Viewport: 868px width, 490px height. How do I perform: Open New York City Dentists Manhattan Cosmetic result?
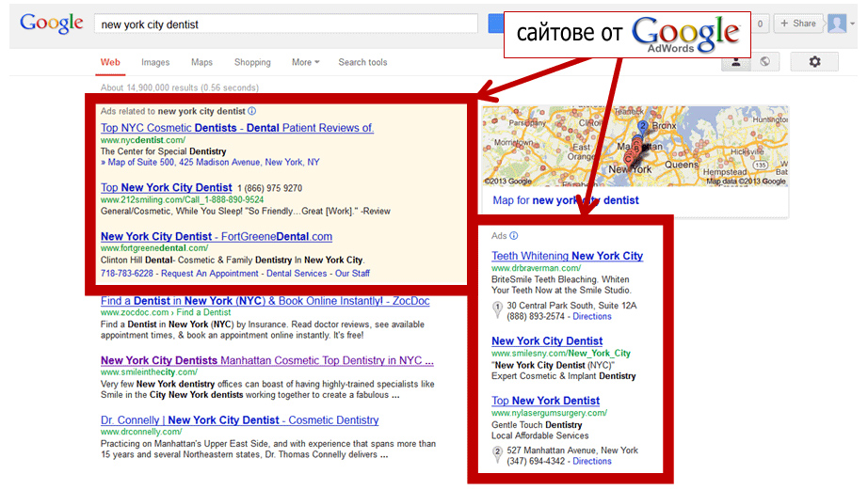click(266, 360)
